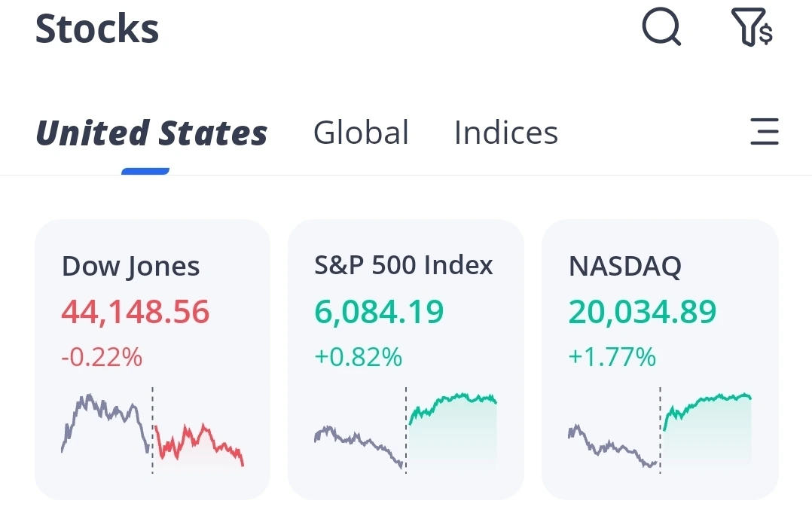Image resolution: width=812 pixels, height=525 pixels.
Task: Open the stock search magnifier icon
Action: click(661, 29)
